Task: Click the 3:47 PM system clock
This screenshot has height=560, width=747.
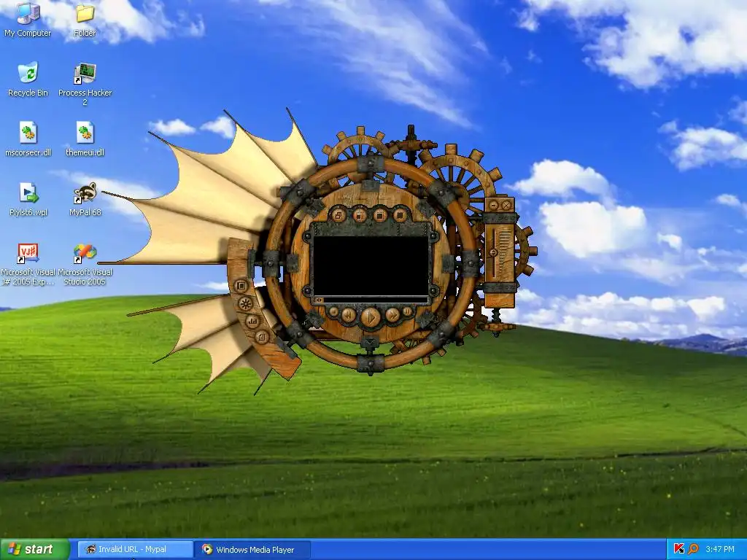Action: (720, 550)
